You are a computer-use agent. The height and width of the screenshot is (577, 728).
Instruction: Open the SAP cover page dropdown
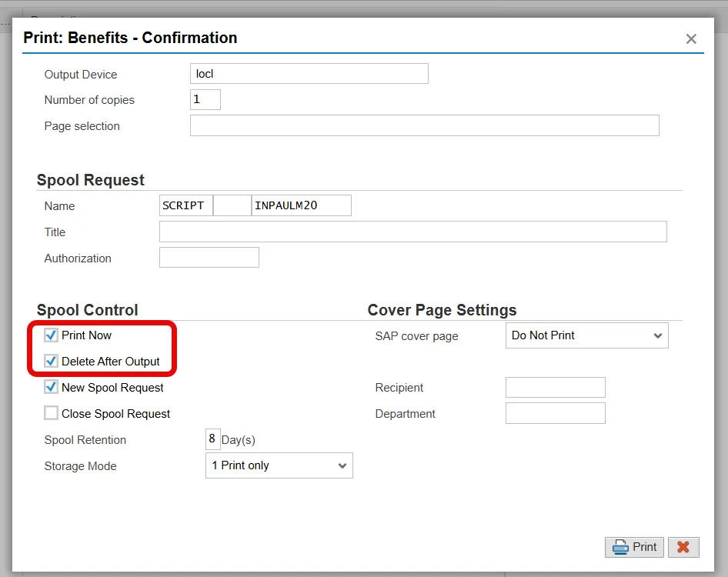coord(586,335)
